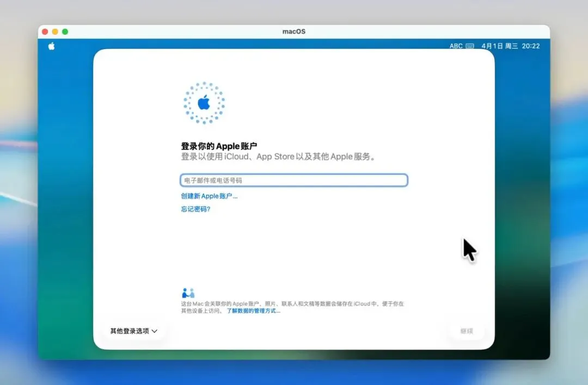Close the macOS window with red button
Screen dimensions: 588x385
click(x=45, y=32)
